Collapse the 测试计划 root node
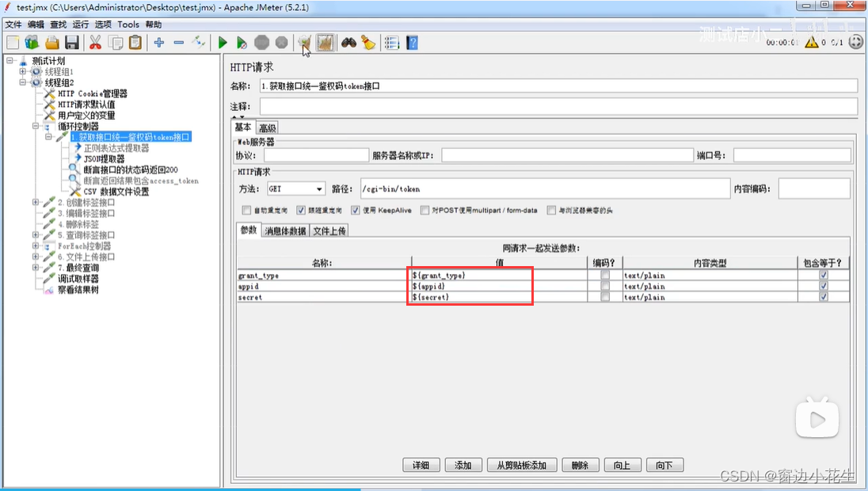Viewport: 868px width, 491px height. (x=10, y=60)
